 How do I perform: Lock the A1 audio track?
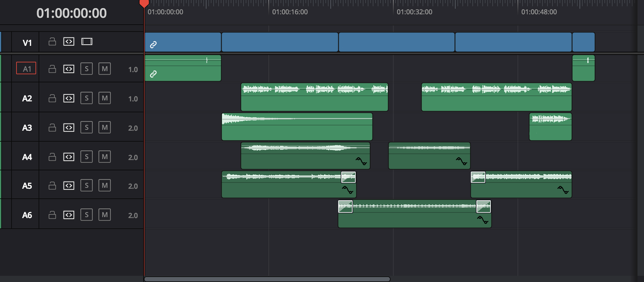(x=52, y=69)
